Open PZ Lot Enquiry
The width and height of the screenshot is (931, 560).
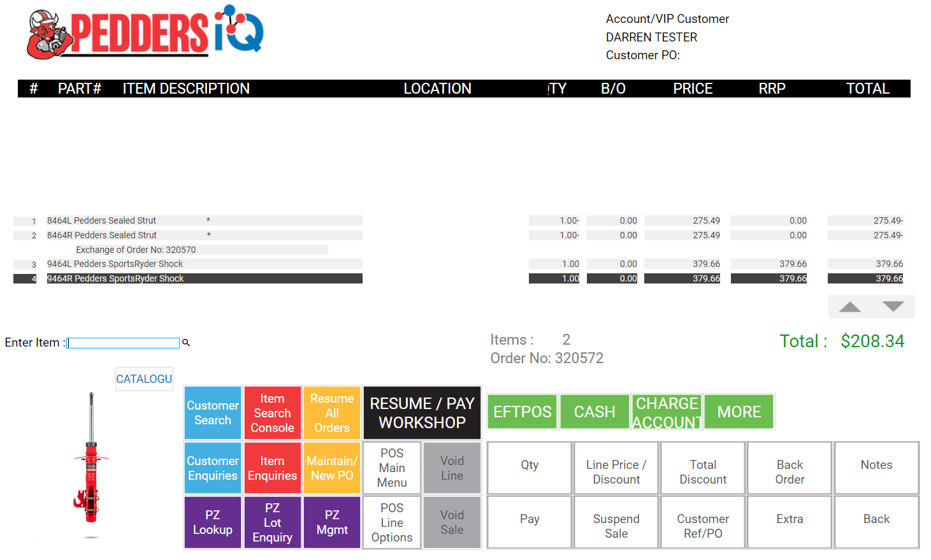point(272,522)
